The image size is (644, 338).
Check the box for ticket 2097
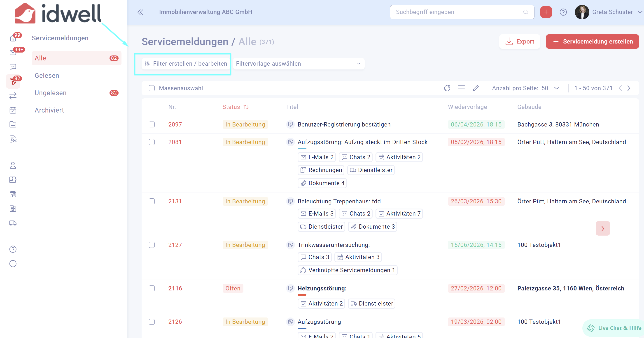coord(152,124)
